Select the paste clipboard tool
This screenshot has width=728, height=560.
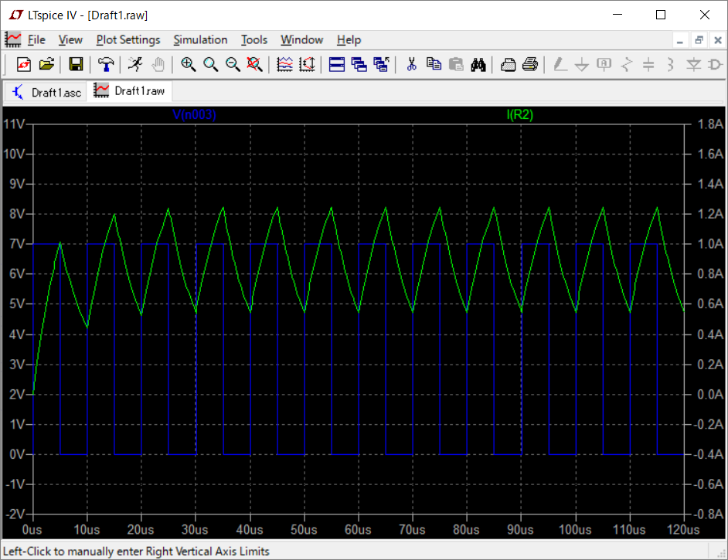pos(456,64)
